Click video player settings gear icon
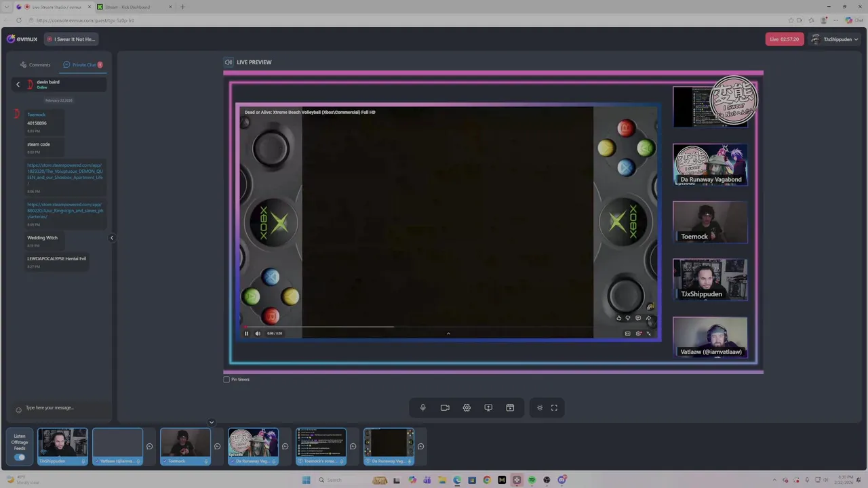This screenshot has width=868, height=488. point(638,333)
